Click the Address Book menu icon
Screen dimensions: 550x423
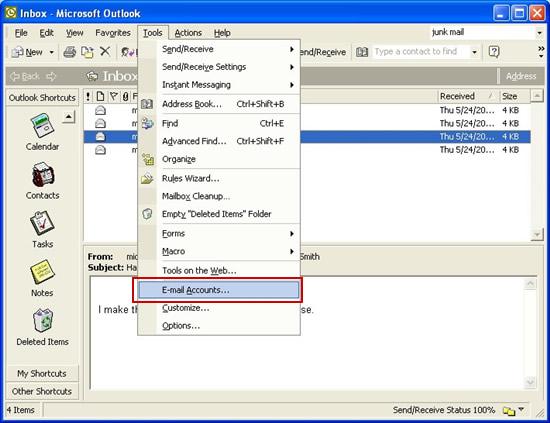tap(147, 104)
